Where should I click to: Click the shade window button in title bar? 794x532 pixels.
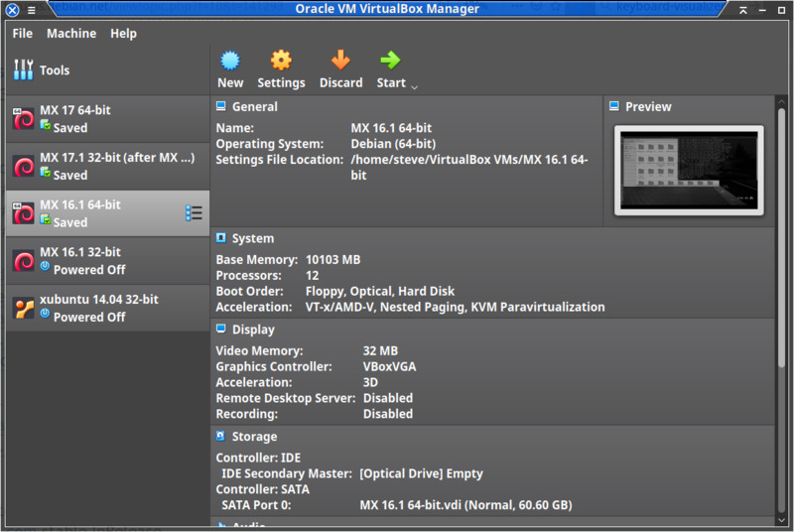click(x=742, y=10)
